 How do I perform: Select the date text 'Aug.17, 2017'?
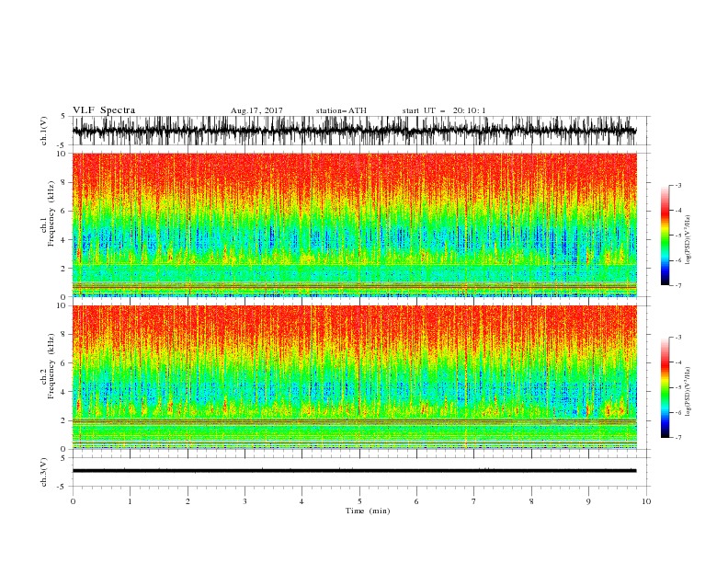(x=256, y=110)
